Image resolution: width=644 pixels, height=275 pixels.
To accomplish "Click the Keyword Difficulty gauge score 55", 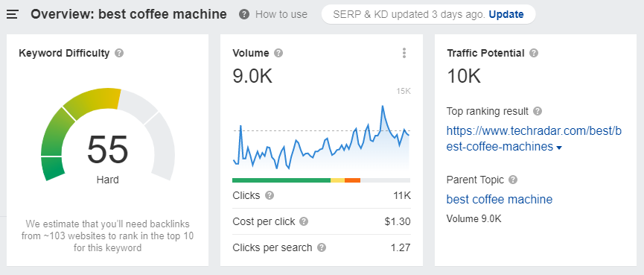I will tap(108, 150).
